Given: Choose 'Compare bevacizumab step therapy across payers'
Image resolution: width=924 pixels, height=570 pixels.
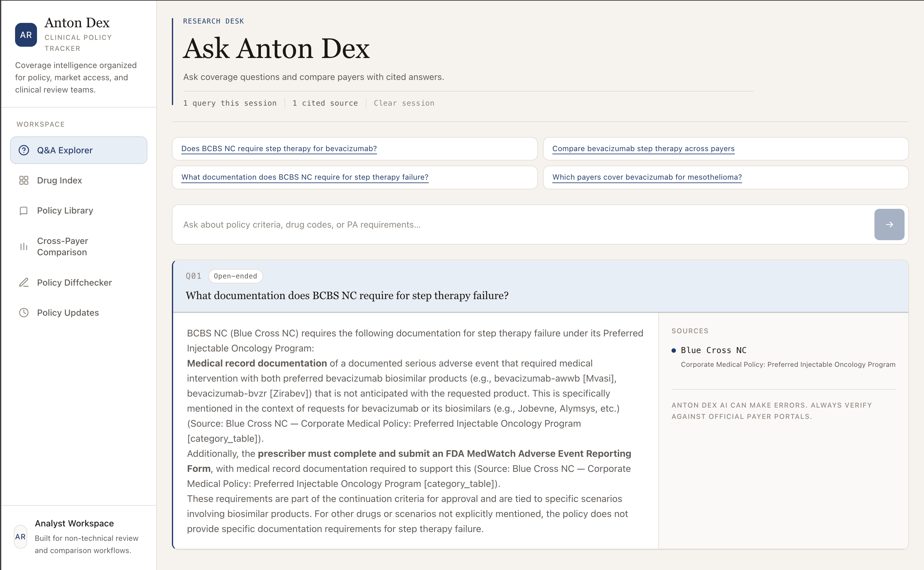Looking at the screenshot, I should pyautogui.click(x=643, y=149).
